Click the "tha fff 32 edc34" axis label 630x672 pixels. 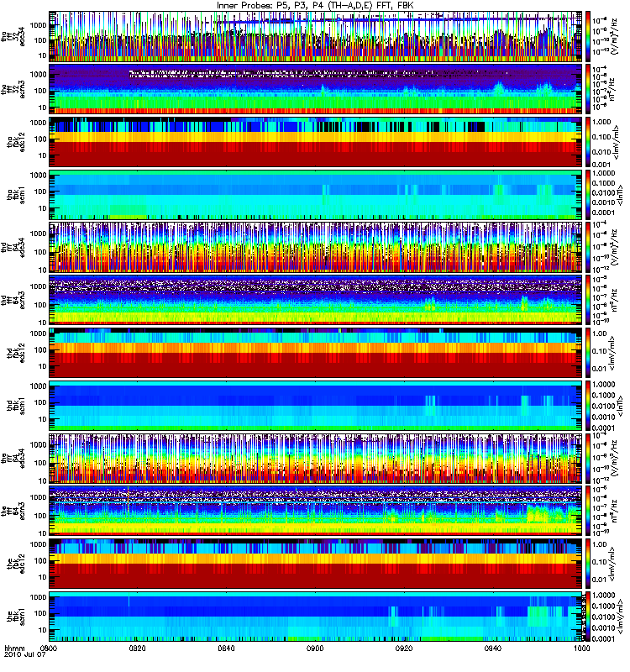coord(13,36)
